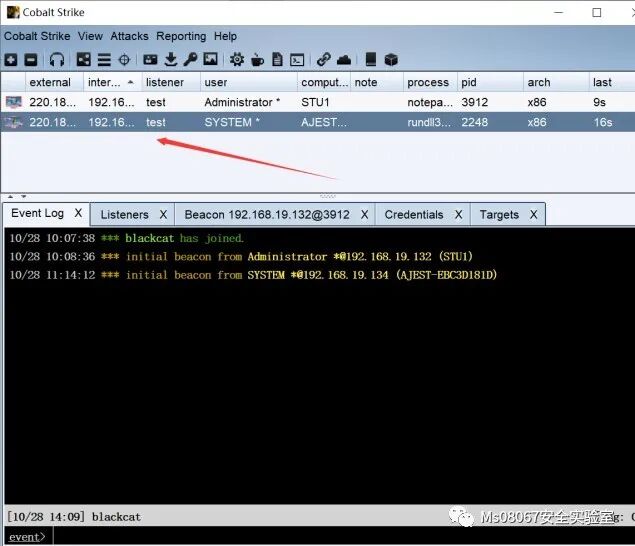The image size is (635, 546).
Task: Click the coffee cup Java applet attack icon
Action: (x=257, y=60)
